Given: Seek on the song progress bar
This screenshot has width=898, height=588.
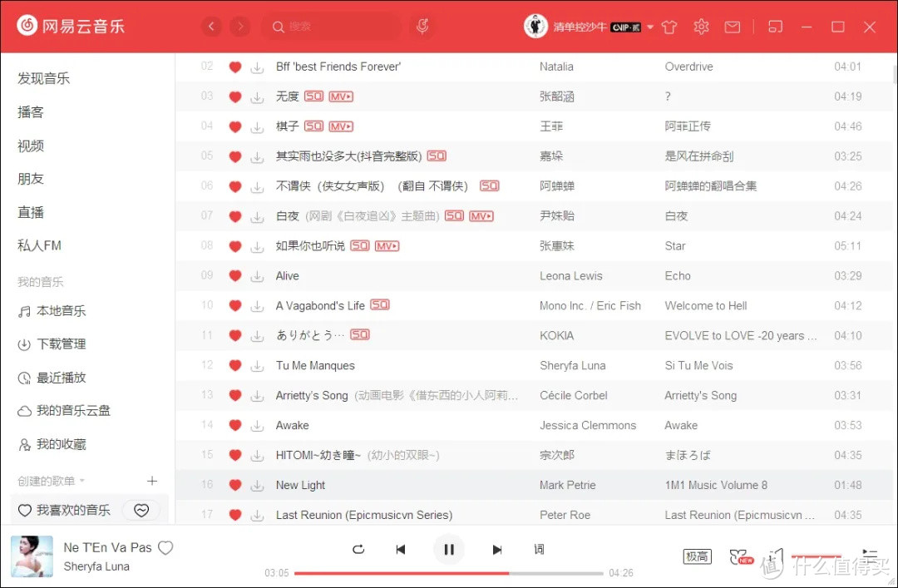Looking at the screenshot, I should pyautogui.click(x=448, y=573).
